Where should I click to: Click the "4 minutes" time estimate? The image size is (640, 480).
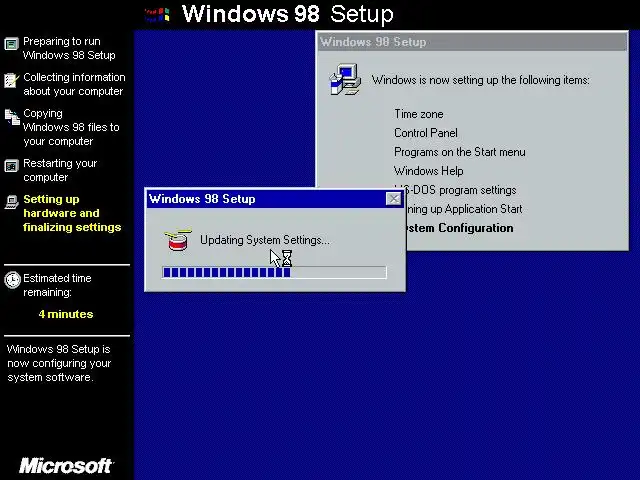pos(66,314)
